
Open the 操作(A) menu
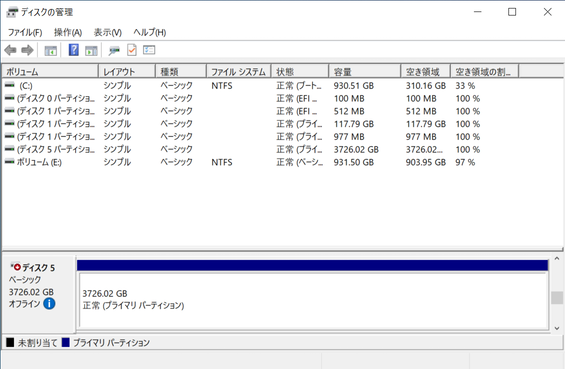pos(68,32)
